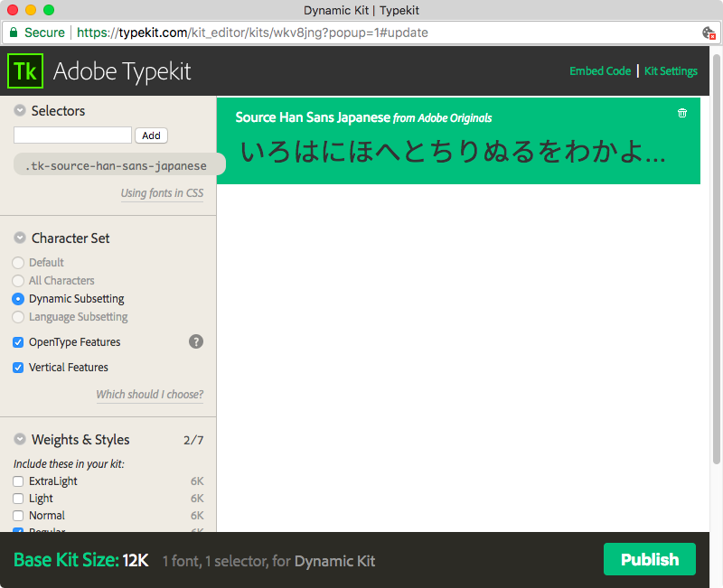Click '1 font, 1 selector, for Dynamic Kit' text
Image resolution: width=723 pixels, height=588 pixels.
pos(268,561)
